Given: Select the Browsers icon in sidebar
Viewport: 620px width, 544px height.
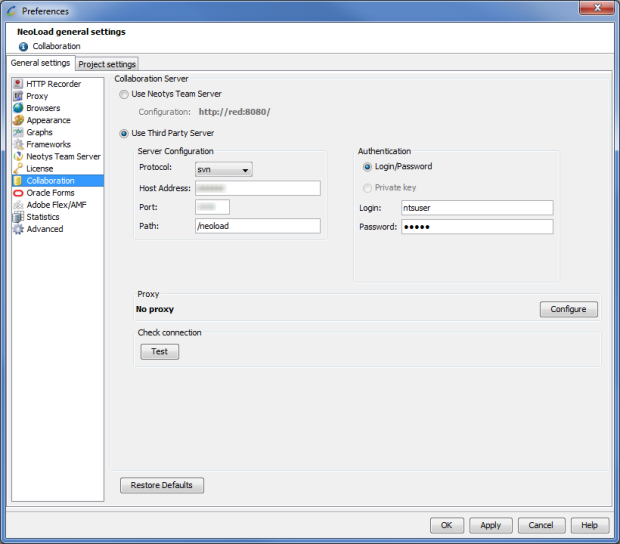Looking at the screenshot, I should click(x=18, y=108).
